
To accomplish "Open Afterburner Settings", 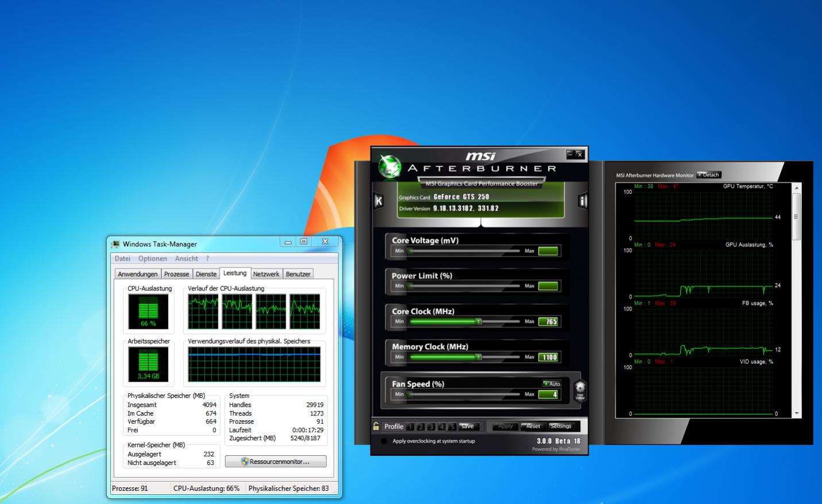I will point(561,426).
